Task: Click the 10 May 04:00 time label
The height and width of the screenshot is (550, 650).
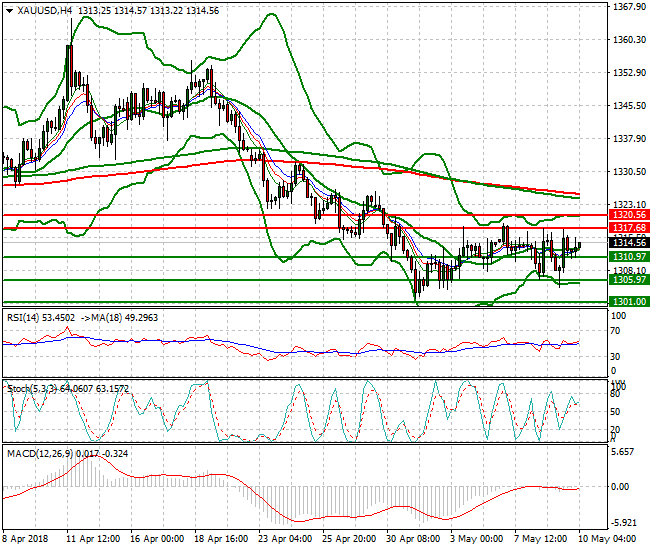Action: coord(606,539)
